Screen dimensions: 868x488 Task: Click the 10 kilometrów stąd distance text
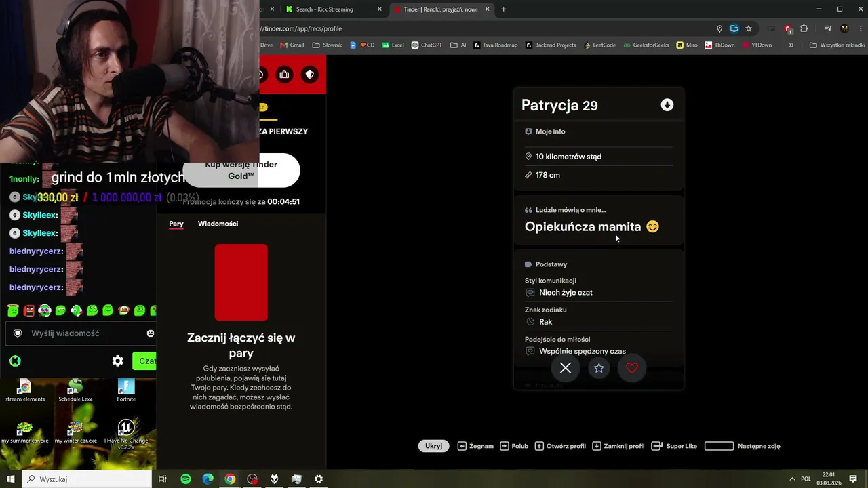tap(568, 157)
